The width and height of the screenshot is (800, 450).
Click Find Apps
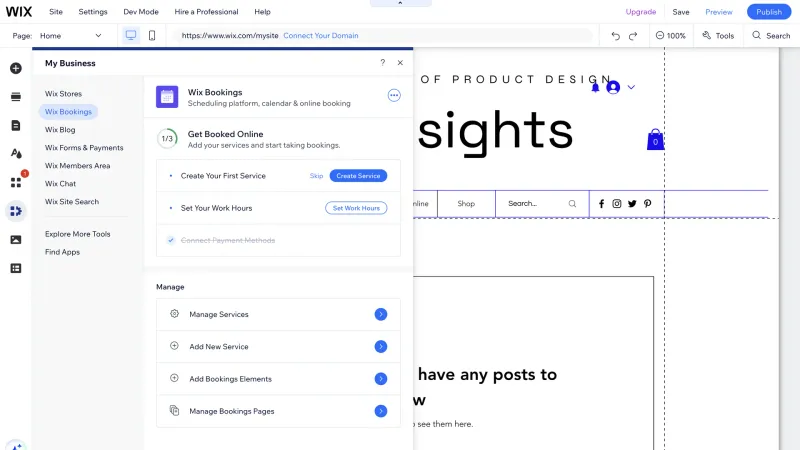pyautogui.click(x=62, y=252)
